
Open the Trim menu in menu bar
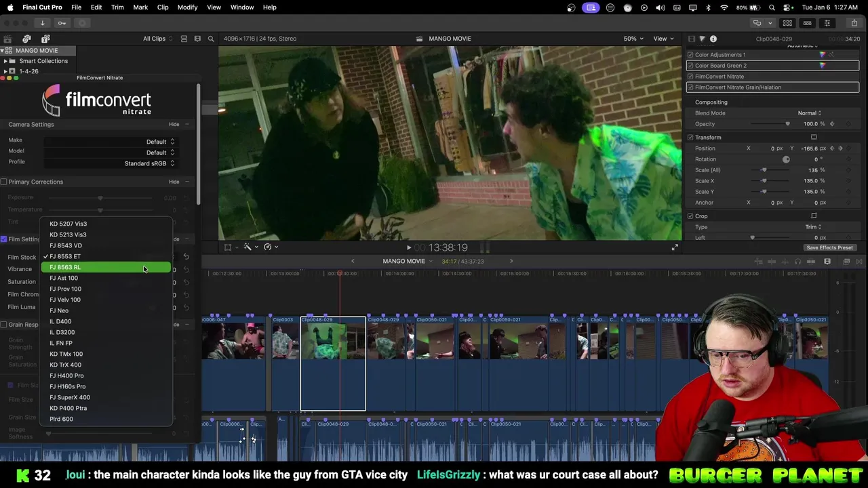(x=117, y=7)
